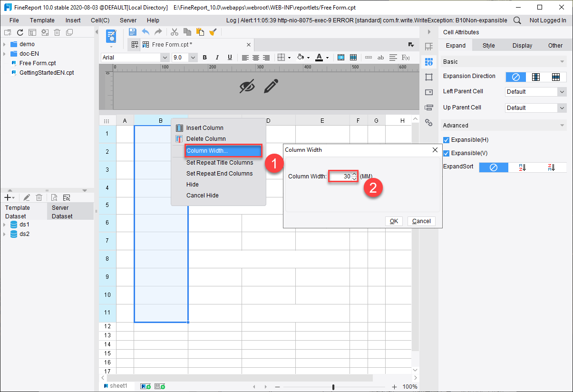Open the font size 9.0 dropdown
The width and height of the screenshot is (573, 392).
coord(193,58)
